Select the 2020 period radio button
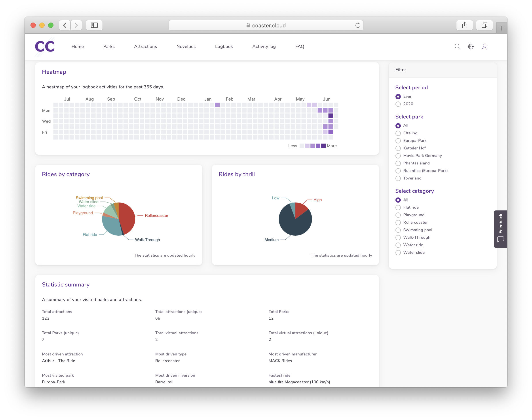 click(x=398, y=104)
